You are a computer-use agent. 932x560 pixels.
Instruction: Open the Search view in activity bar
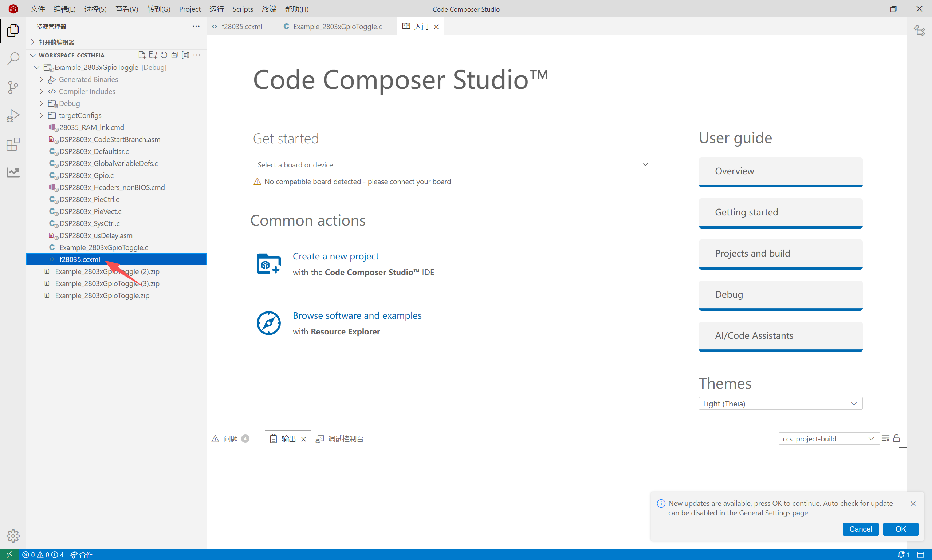pyautogui.click(x=13, y=59)
